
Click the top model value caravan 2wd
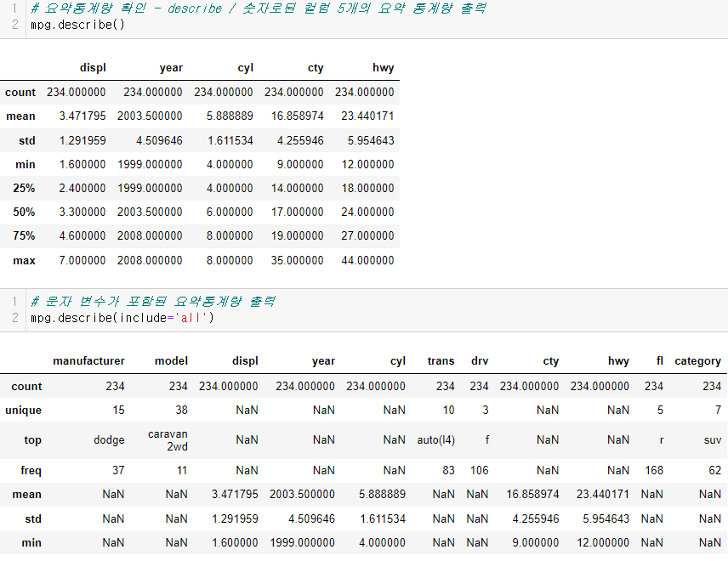click(x=168, y=440)
